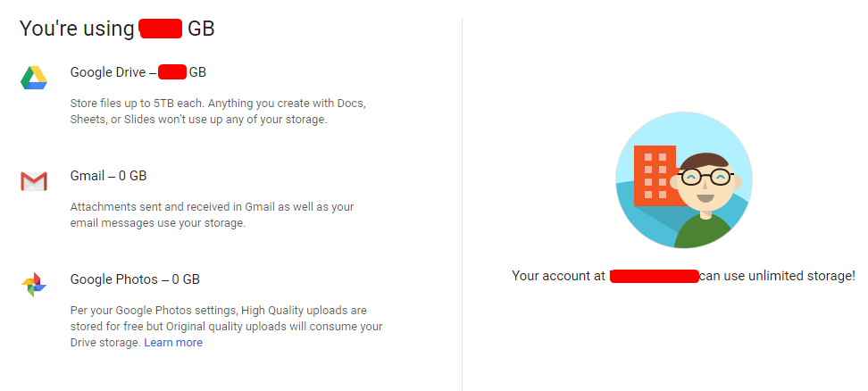Select the "Google Photos – 0 GB" label

tap(135, 279)
